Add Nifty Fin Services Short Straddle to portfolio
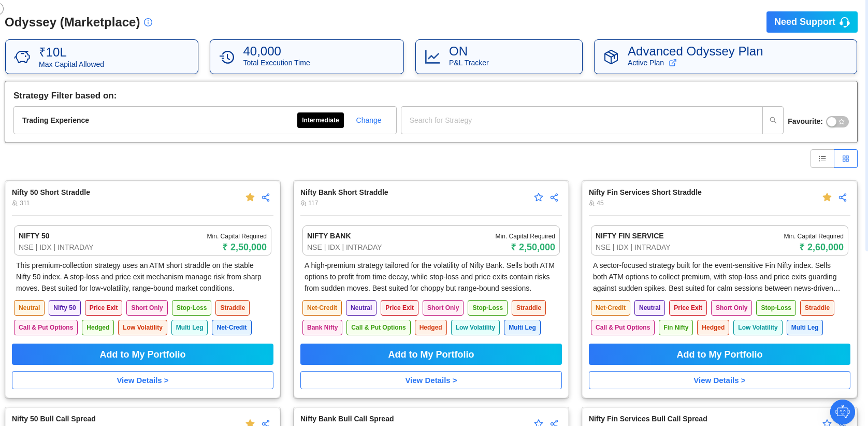 (x=719, y=354)
